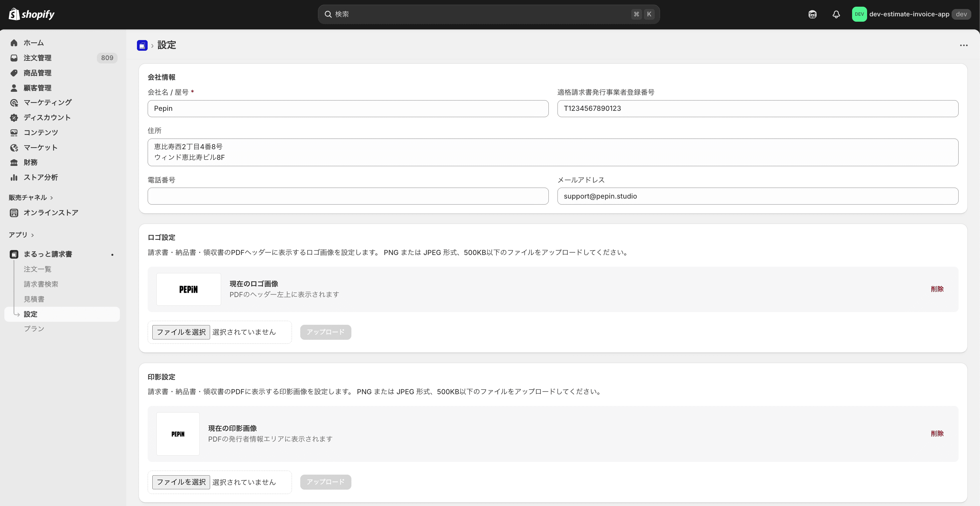The height and width of the screenshot is (506, 980).
Task: Open ストア分析 chart icon
Action: 14,177
